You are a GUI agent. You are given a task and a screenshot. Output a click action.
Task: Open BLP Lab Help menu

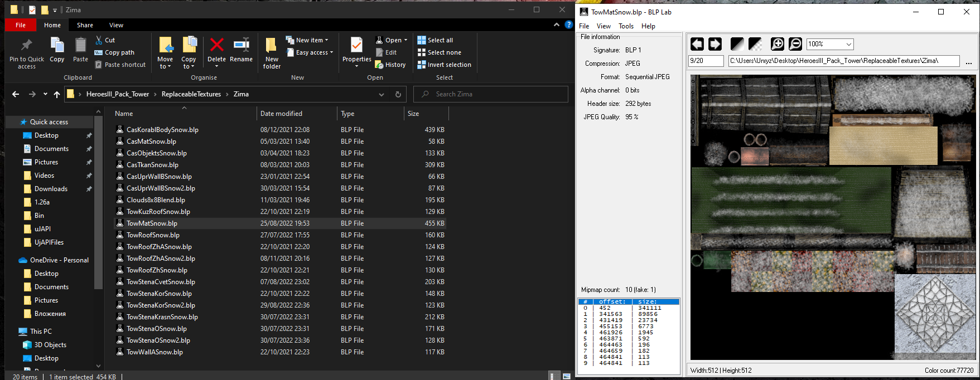648,26
